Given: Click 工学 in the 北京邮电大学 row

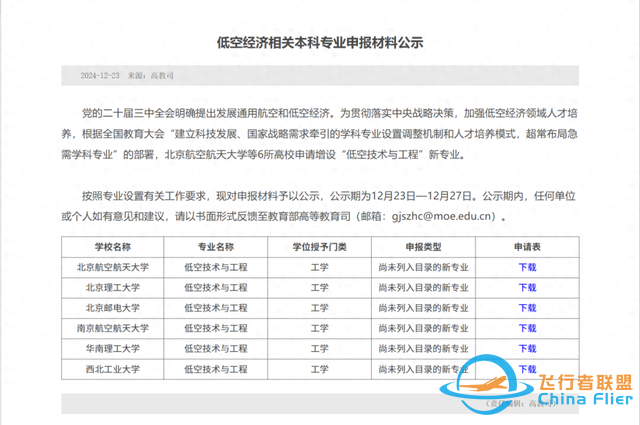Looking at the screenshot, I should [320, 308].
